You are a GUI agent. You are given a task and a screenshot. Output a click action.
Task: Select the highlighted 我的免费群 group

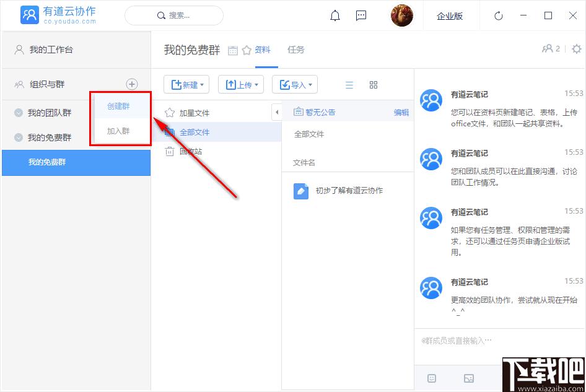click(76, 162)
